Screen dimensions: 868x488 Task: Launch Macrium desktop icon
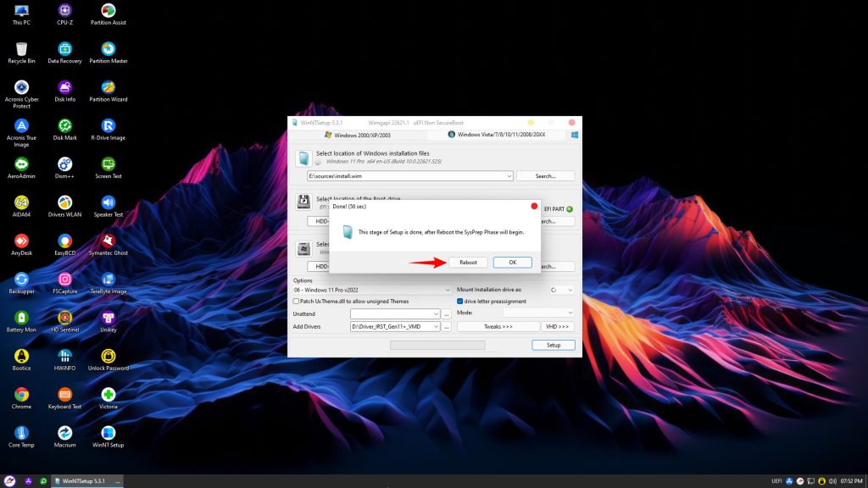[x=64, y=436]
